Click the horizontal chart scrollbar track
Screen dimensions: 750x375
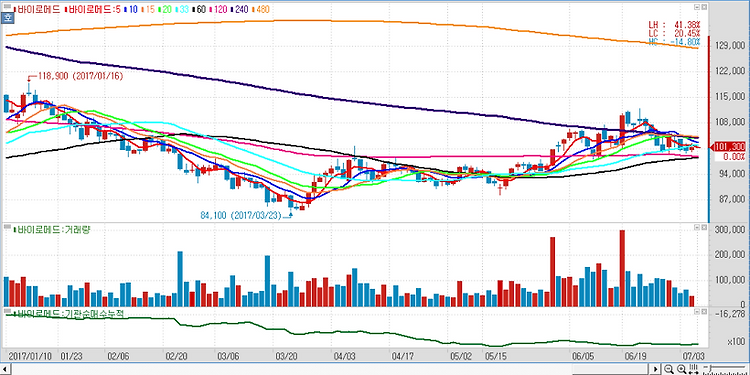tap(330, 369)
